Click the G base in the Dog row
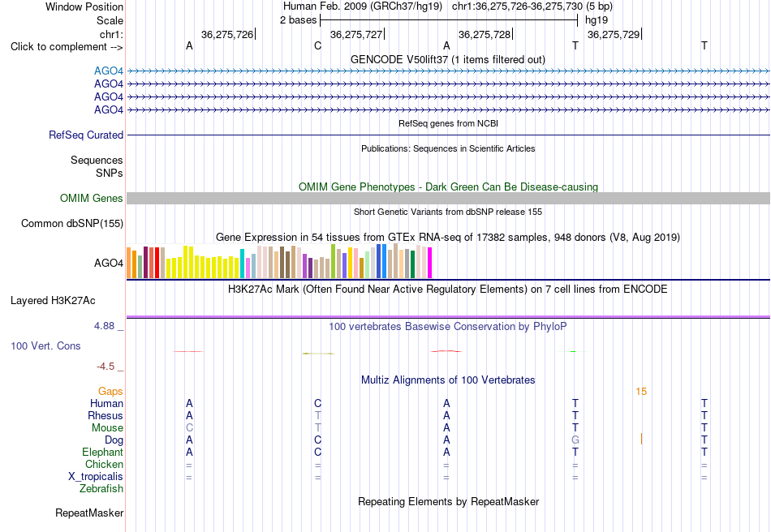The width and height of the screenshot is (771, 532). (x=575, y=440)
